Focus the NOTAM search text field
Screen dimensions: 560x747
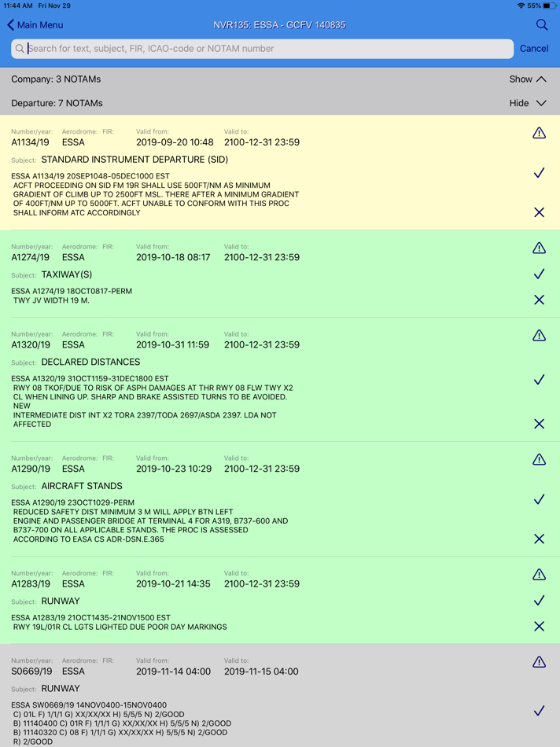pyautogui.click(x=262, y=49)
